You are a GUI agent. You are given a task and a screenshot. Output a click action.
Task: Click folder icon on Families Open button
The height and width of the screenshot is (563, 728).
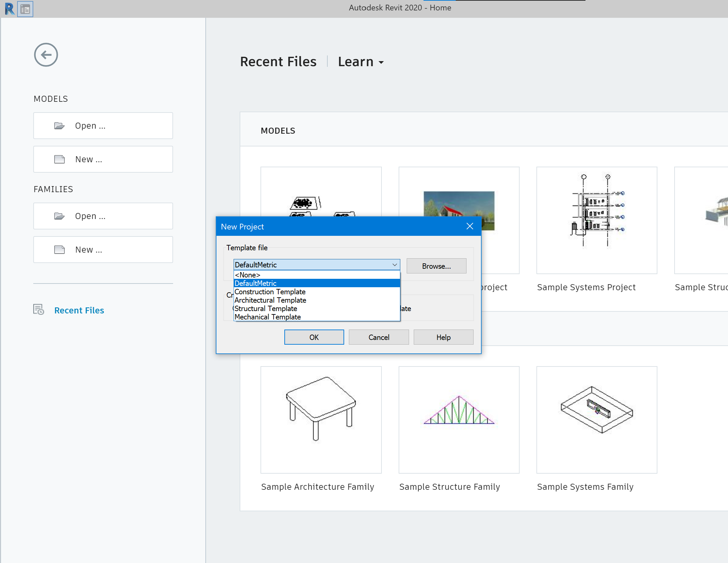tap(59, 216)
